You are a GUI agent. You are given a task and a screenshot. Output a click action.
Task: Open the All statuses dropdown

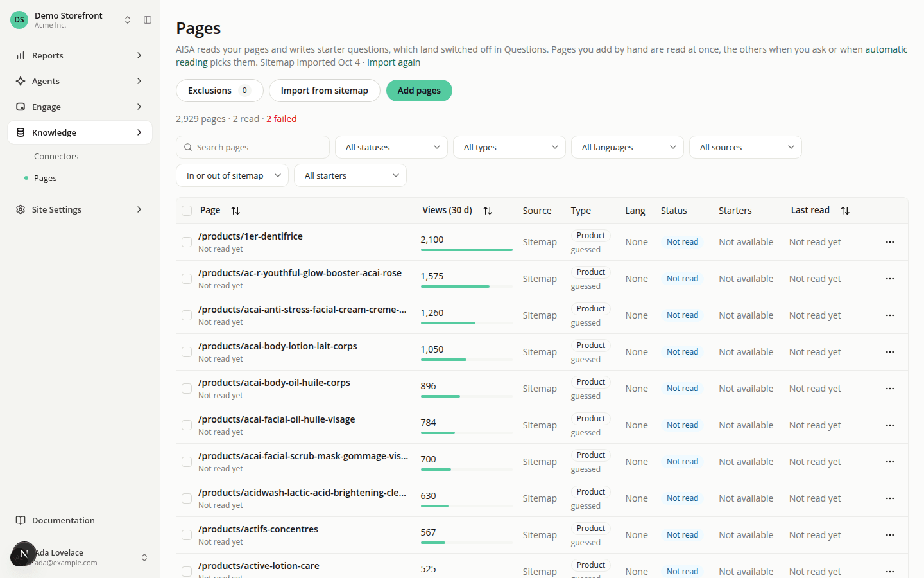pos(391,147)
